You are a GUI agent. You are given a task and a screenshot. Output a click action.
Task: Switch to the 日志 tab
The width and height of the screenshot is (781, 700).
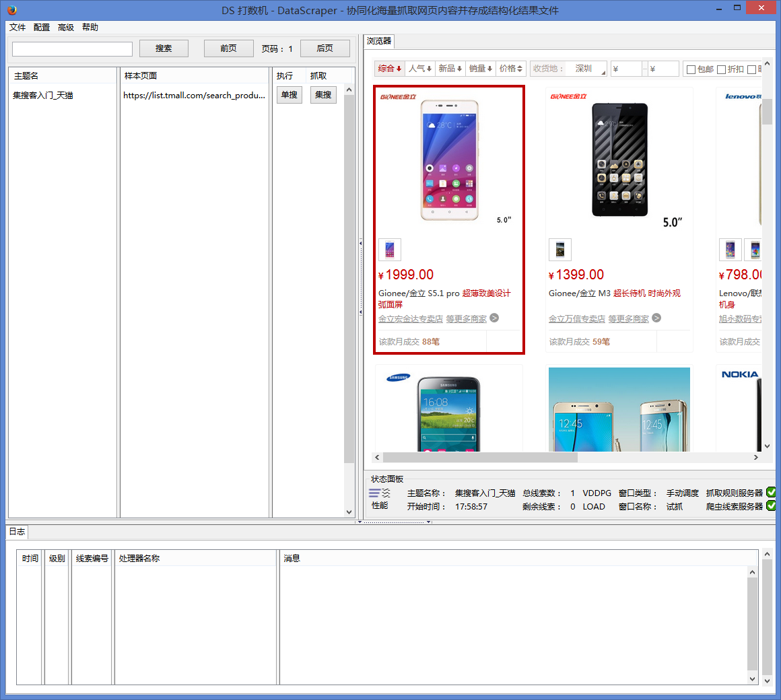[x=17, y=531]
